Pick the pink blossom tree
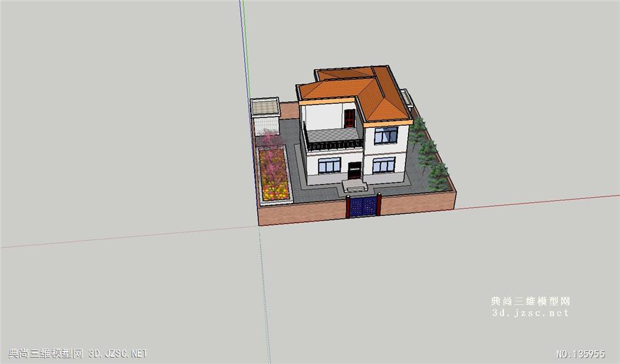The width and height of the screenshot is (620, 364). coord(272,157)
